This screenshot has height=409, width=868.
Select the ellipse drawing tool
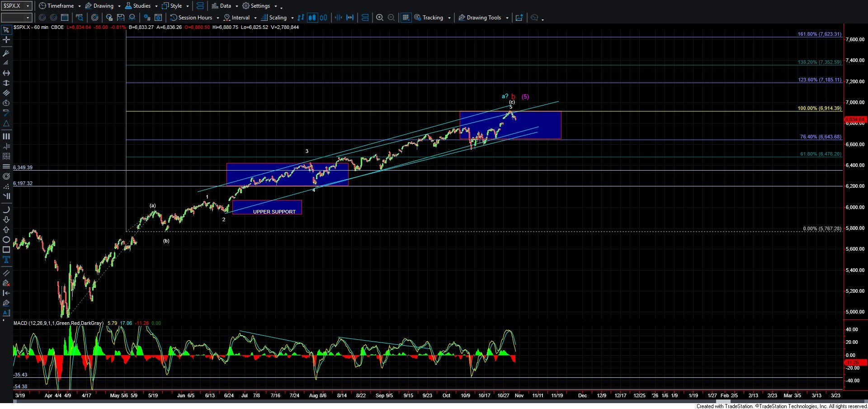pos(6,240)
